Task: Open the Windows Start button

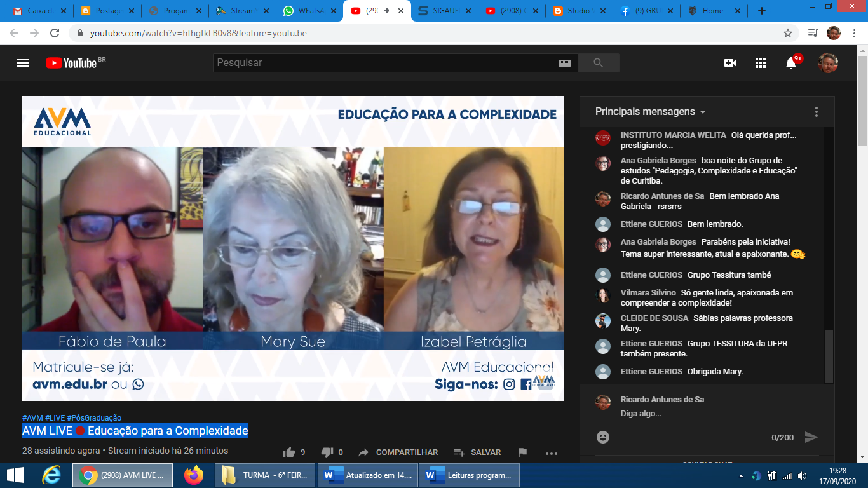Action: [x=15, y=475]
